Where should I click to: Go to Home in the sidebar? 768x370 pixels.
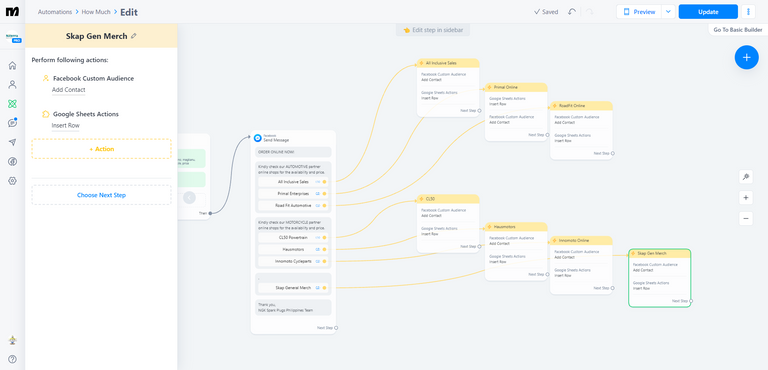[x=12, y=65]
